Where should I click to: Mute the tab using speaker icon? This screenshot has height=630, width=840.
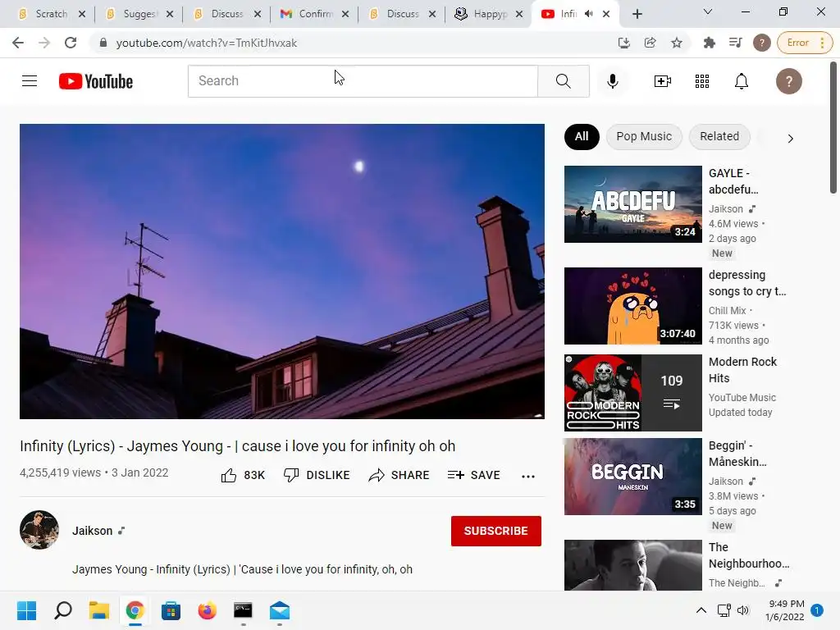pos(588,14)
